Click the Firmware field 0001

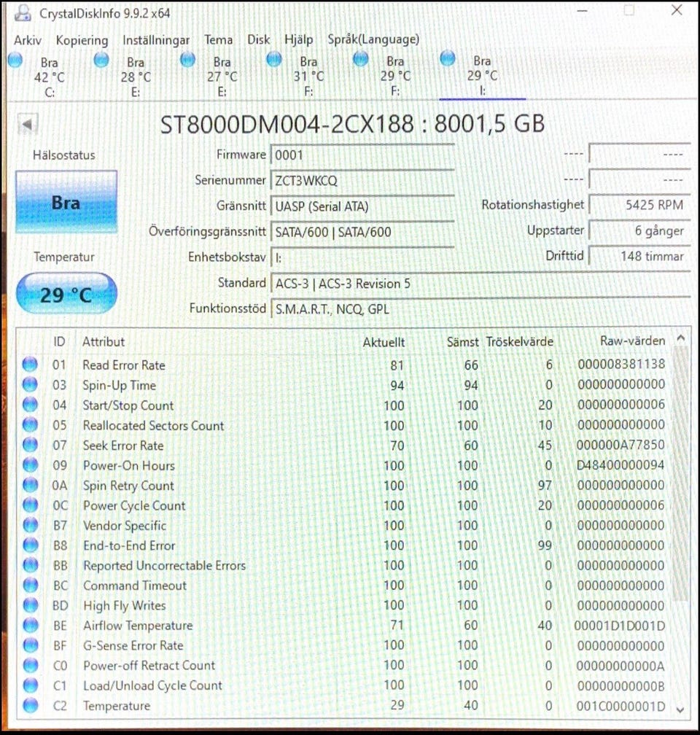point(362,155)
